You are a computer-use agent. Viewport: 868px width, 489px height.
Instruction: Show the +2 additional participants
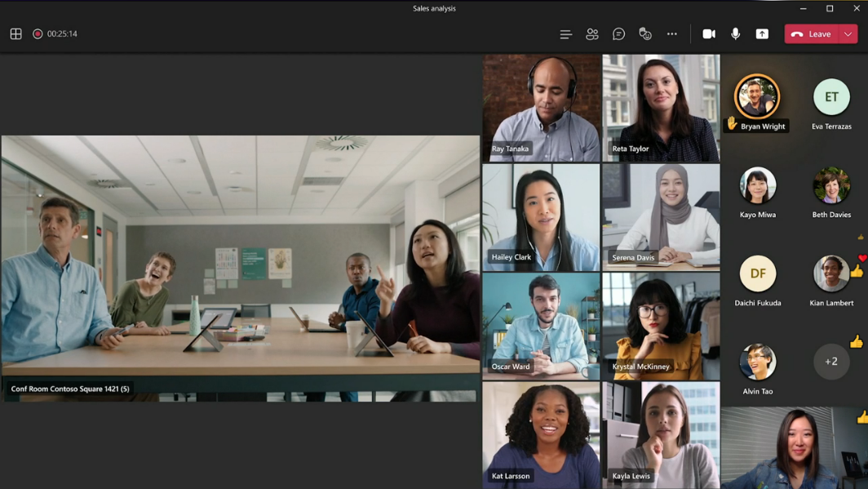click(x=831, y=362)
